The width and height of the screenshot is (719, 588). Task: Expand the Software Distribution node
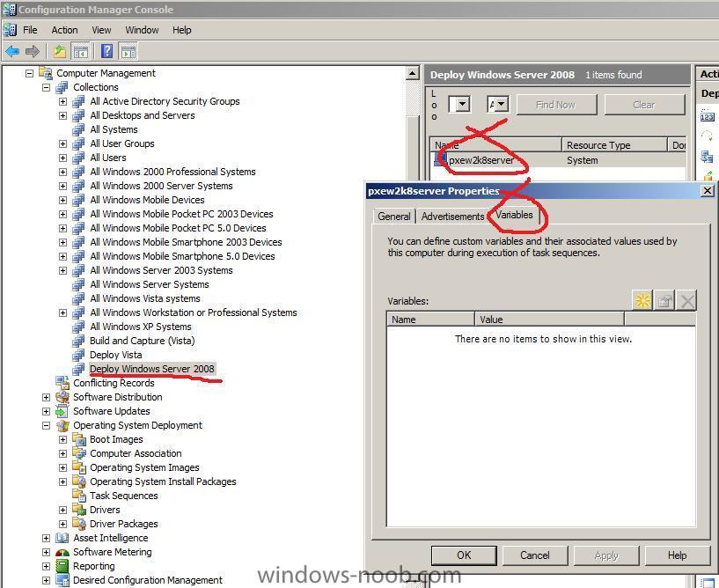tap(46, 397)
